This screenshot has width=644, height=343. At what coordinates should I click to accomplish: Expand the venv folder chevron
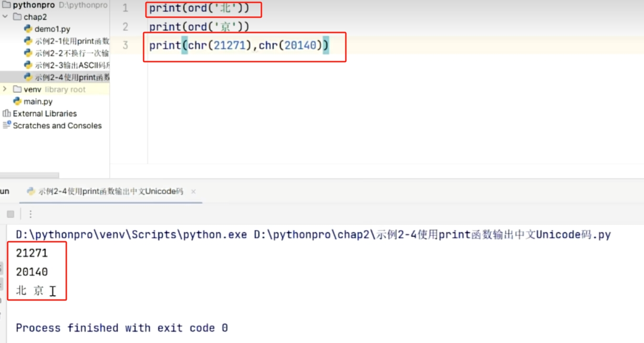coord(5,89)
